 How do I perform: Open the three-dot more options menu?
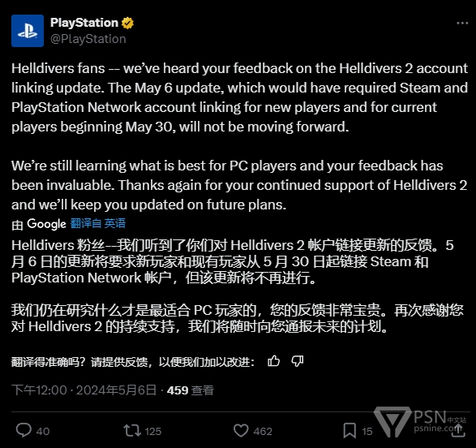point(462,23)
